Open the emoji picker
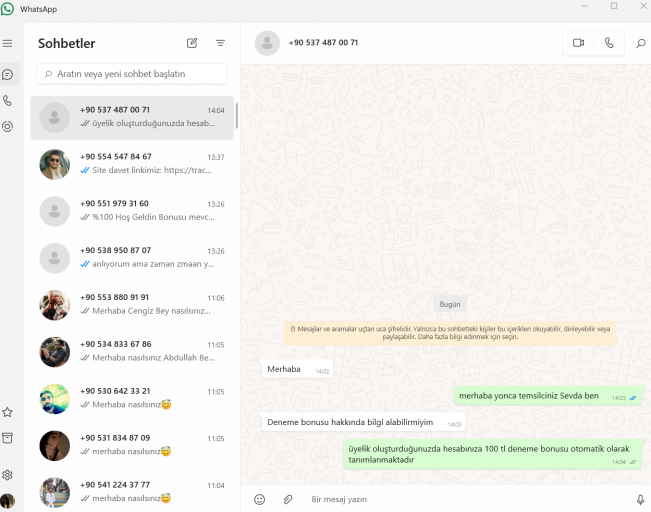 point(259,500)
